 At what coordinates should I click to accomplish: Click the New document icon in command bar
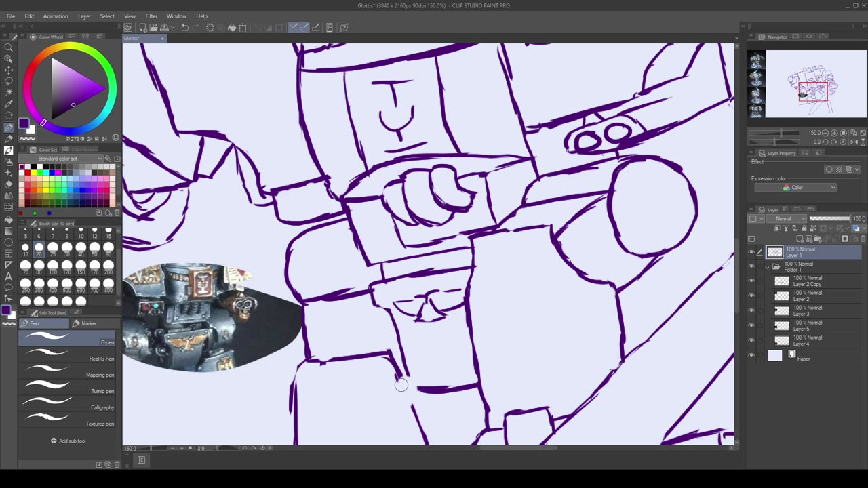tap(142, 28)
